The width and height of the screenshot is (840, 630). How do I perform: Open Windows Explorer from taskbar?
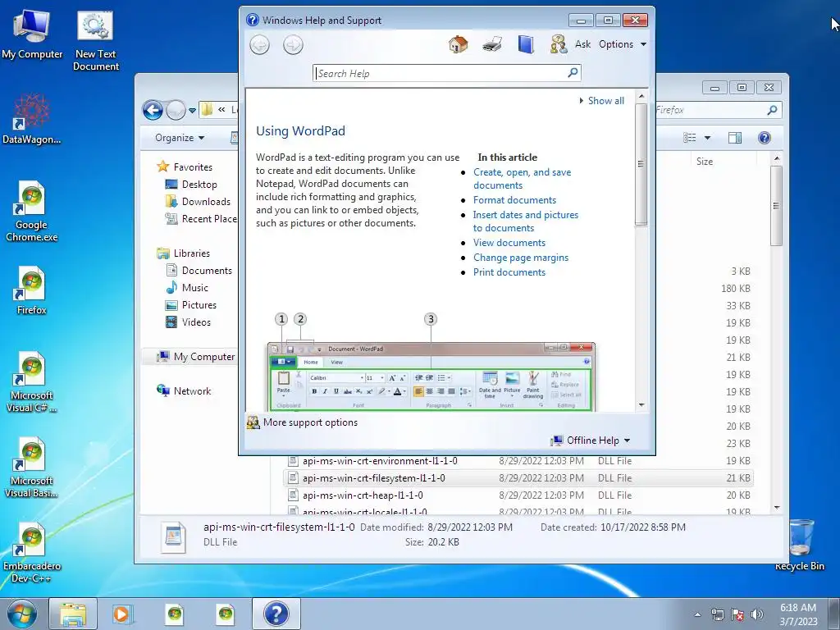coord(73,614)
